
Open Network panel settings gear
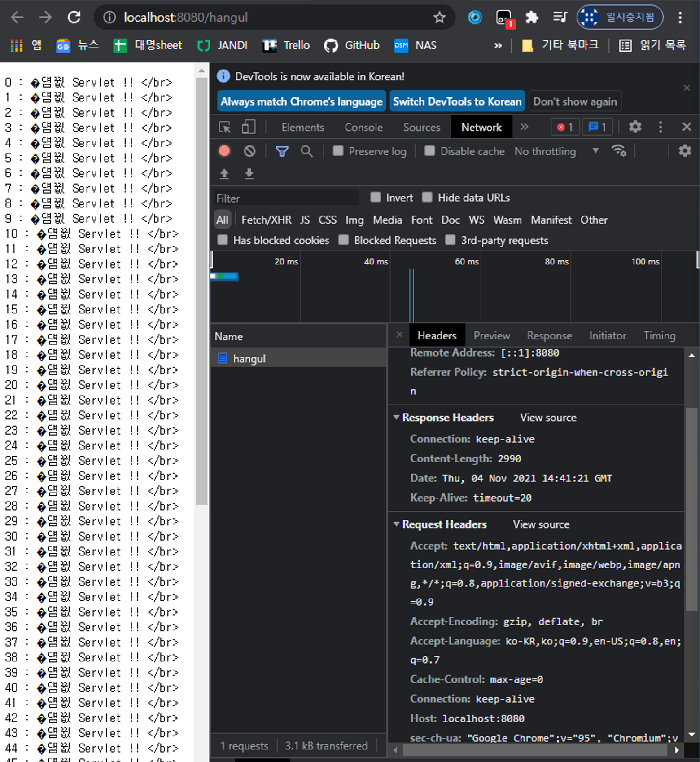click(685, 151)
